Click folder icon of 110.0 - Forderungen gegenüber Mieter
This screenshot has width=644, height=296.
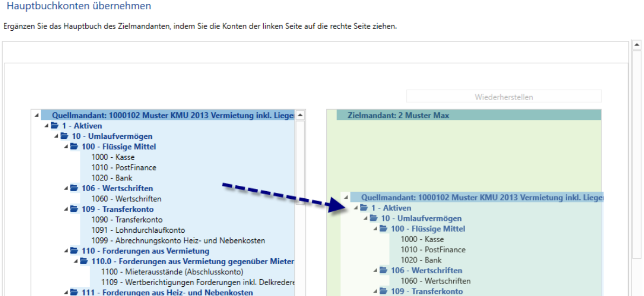point(84,261)
